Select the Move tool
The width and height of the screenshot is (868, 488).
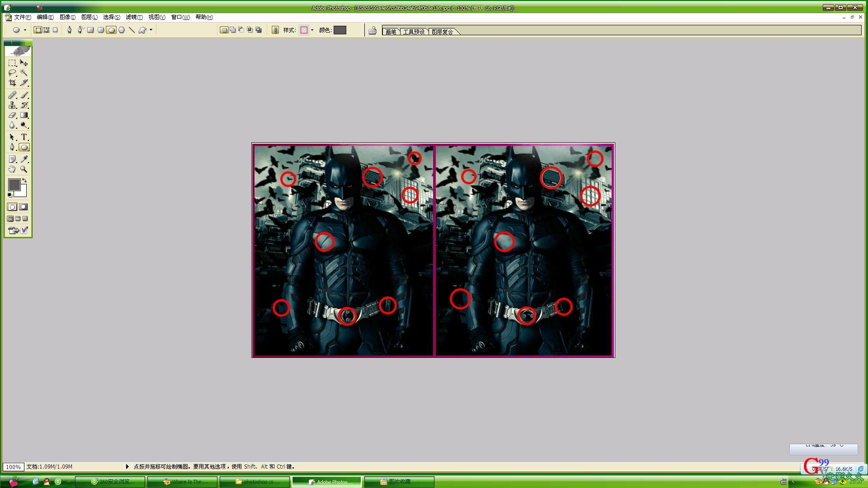coord(24,63)
